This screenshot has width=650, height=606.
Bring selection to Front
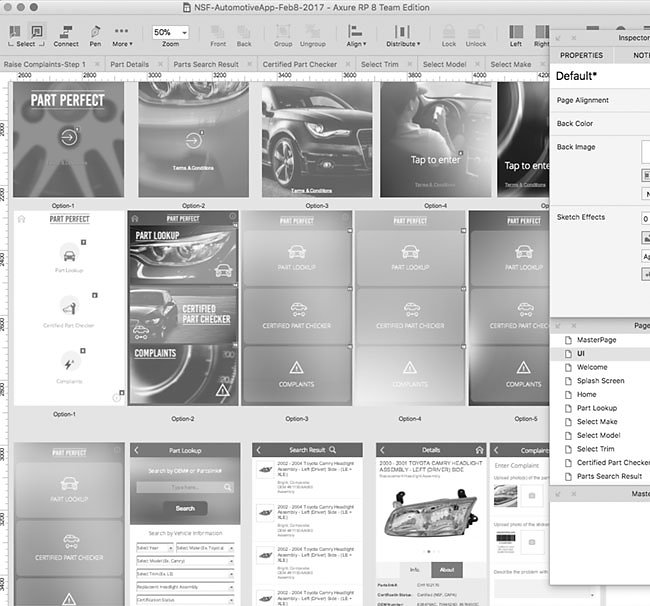tap(218, 36)
